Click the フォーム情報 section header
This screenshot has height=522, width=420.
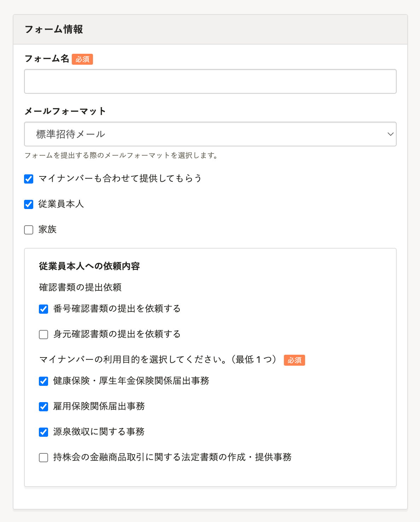54,29
